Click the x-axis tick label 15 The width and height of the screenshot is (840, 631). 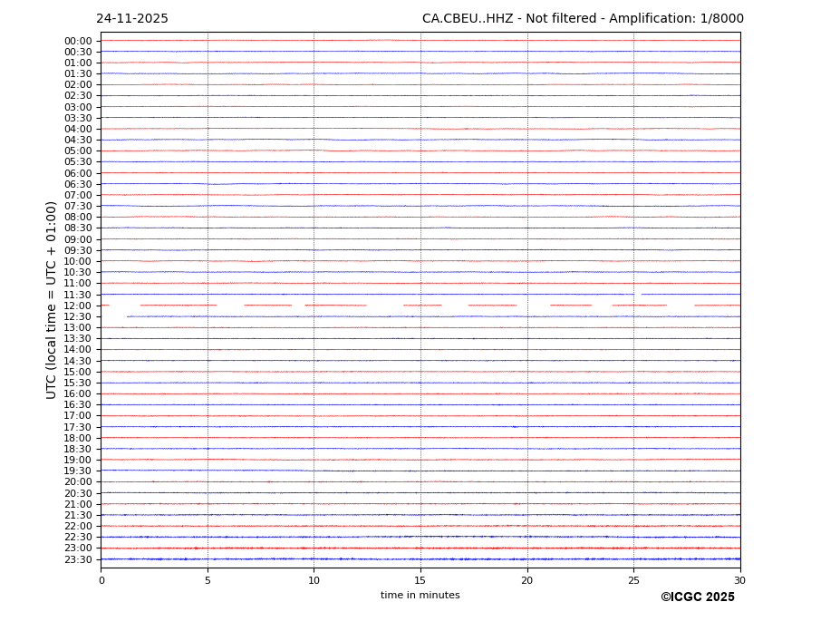click(x=420, y=580)
